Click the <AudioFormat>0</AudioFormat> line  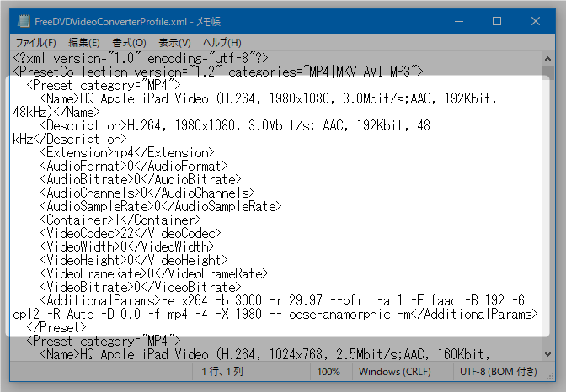click(x=134, y=167)
